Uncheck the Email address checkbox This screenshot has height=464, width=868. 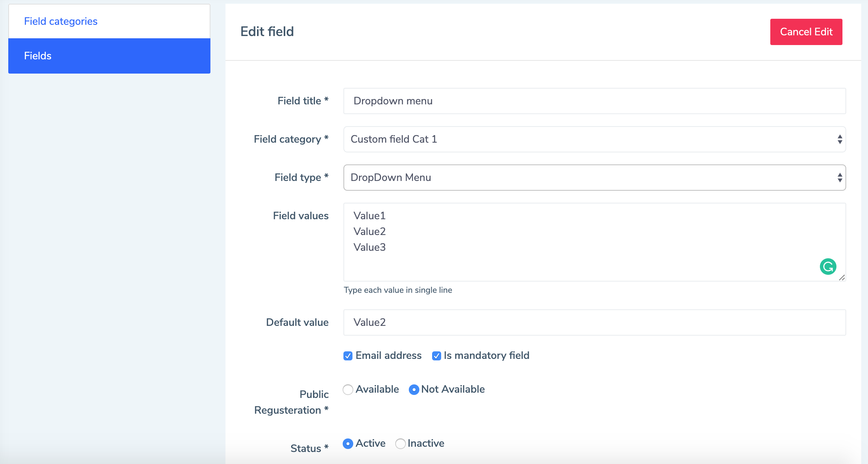[348, 356]
